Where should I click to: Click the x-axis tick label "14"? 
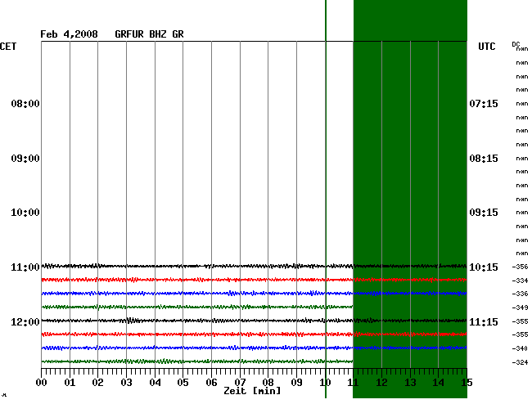439,382
